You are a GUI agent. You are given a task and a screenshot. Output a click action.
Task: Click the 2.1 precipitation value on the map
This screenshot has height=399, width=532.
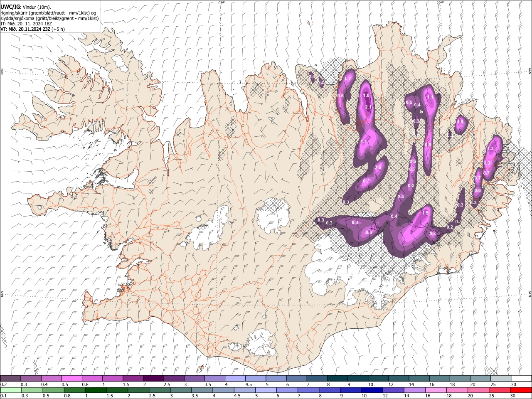click(x=368, y=107)
